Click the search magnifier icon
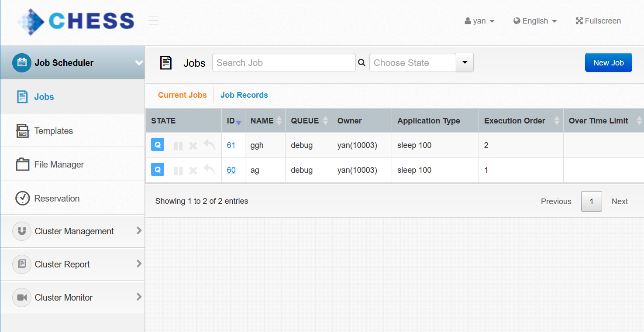The image size is (644, 332). click(362, 63)
